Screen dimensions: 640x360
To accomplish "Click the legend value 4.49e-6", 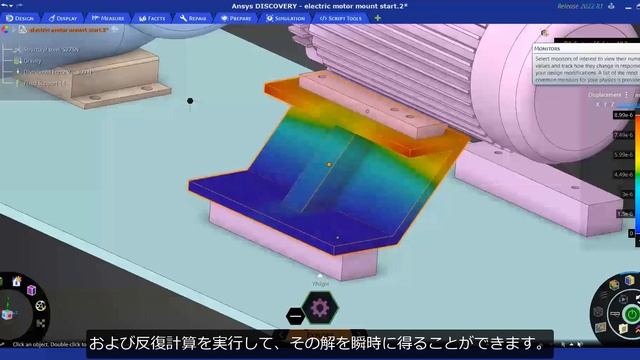I will click(x=624, y=175).
